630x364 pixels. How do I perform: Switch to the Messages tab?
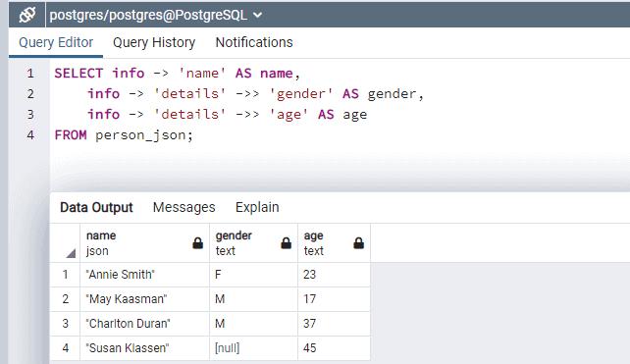[184, 207]
